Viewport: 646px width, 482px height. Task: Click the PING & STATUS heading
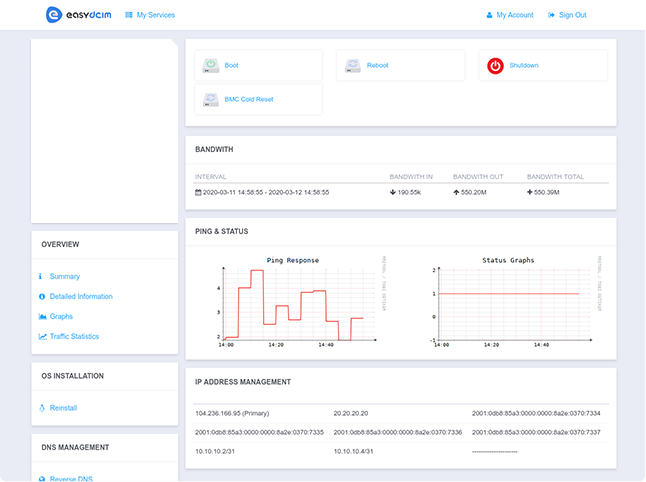pos(222,231)
